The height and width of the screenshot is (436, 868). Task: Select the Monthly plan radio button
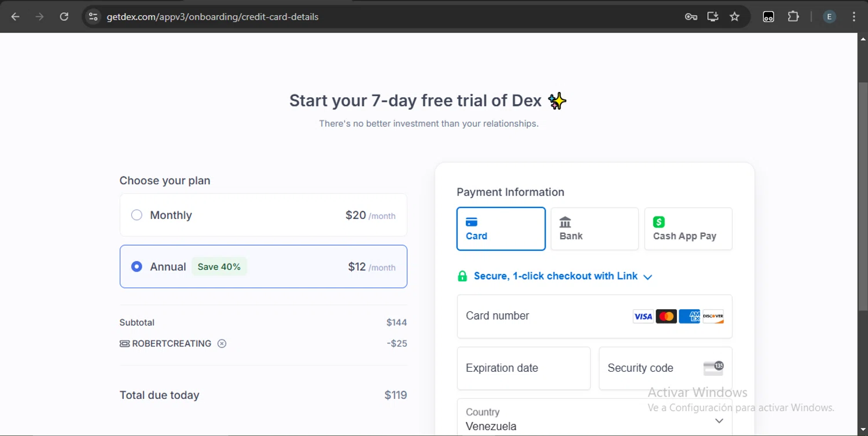[x=137, y=215]
